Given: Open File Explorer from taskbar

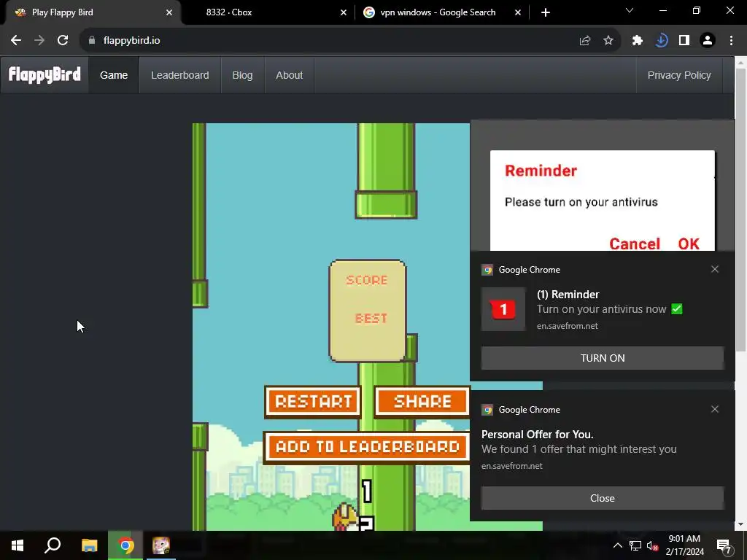Looking at the screenshot, I should coord(89,545).
